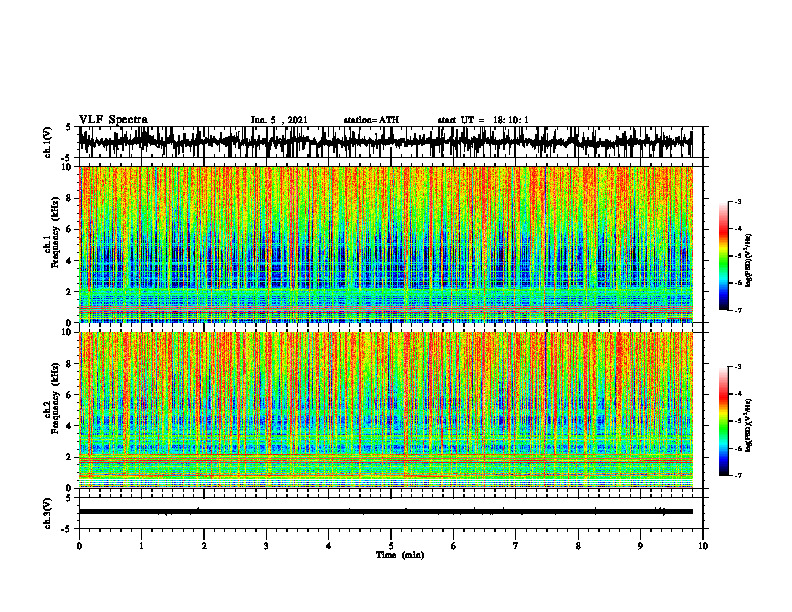Image resolution: width=792 pixels, height=612 pixels.
Task: Click the 'Time (min)' axis label
Action: [x=400, y=555]
